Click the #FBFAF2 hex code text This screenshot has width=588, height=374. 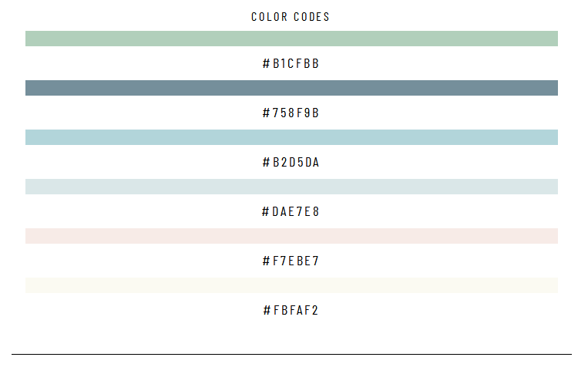(x=291, y=310)
